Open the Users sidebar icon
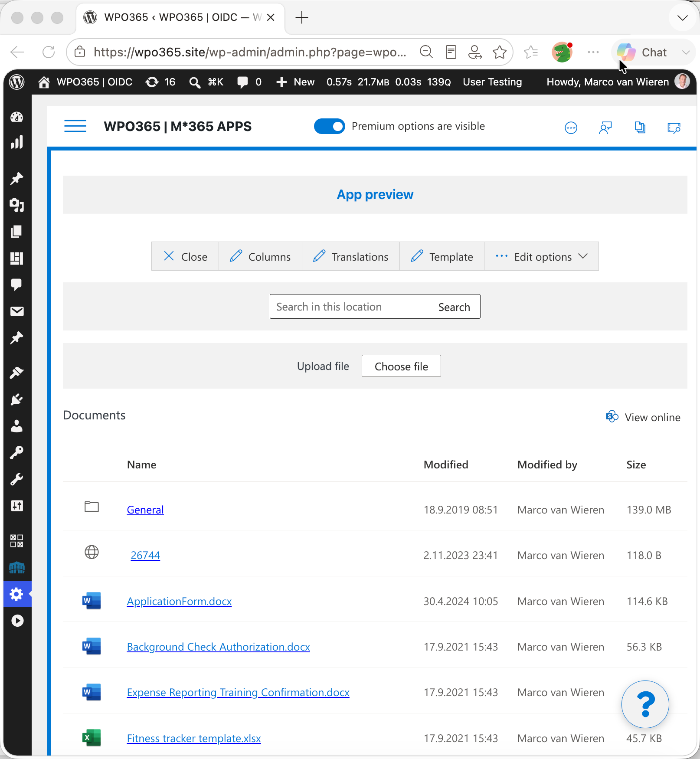700x759 pixels. [17, 426]
